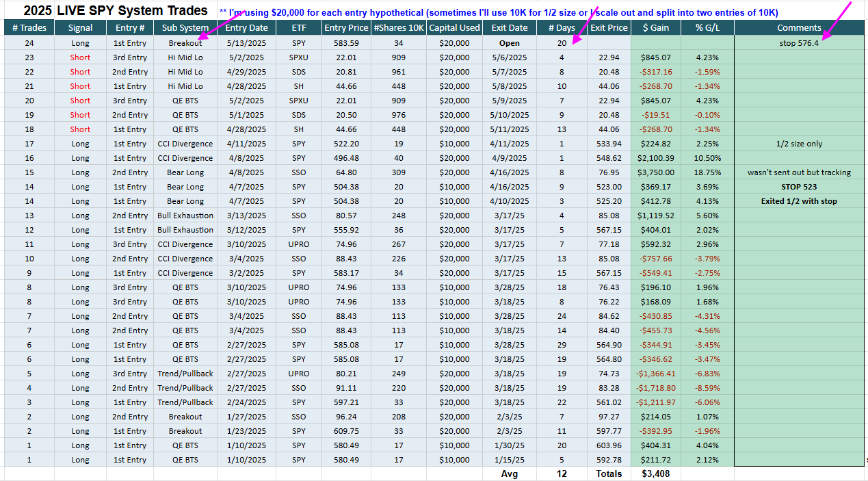
Task: Select the '% G/L' column header
Action: [707, 27]
